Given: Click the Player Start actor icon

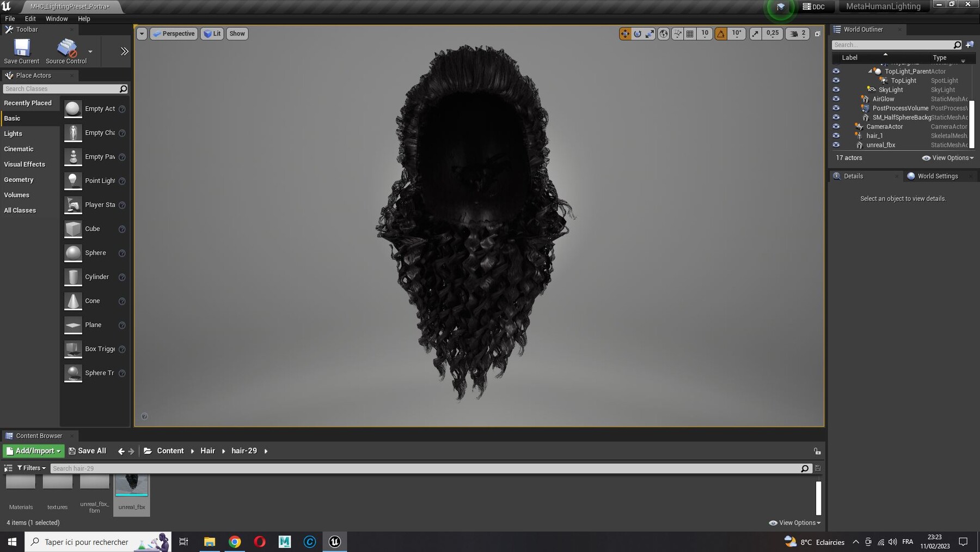Looking at the screenshot, I should point(73,205).
